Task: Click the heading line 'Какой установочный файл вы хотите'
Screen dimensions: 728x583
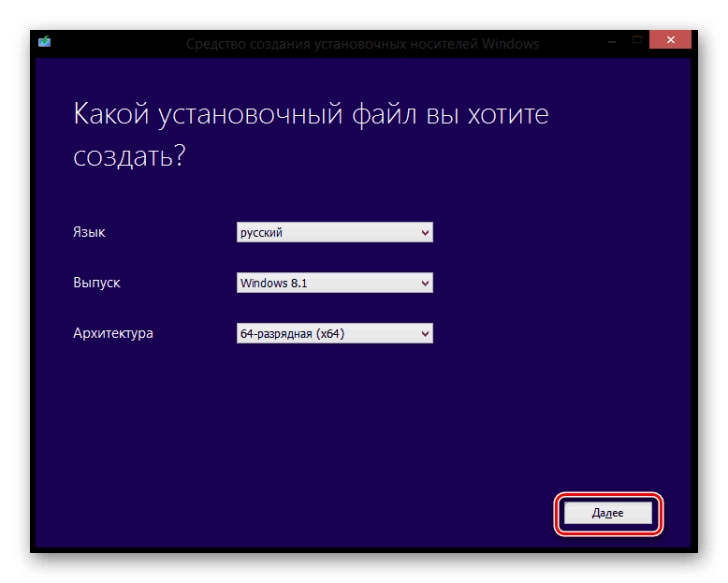Action: [311, 116]
